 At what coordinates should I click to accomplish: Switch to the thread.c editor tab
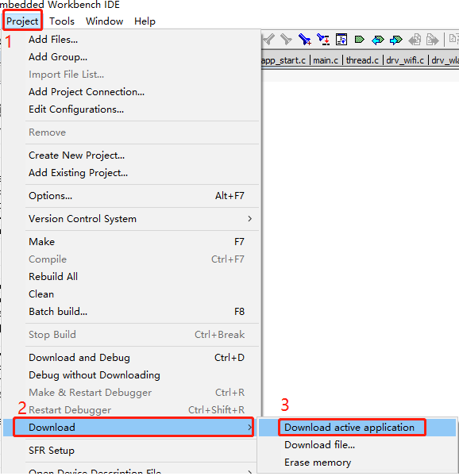click(362, 60)
